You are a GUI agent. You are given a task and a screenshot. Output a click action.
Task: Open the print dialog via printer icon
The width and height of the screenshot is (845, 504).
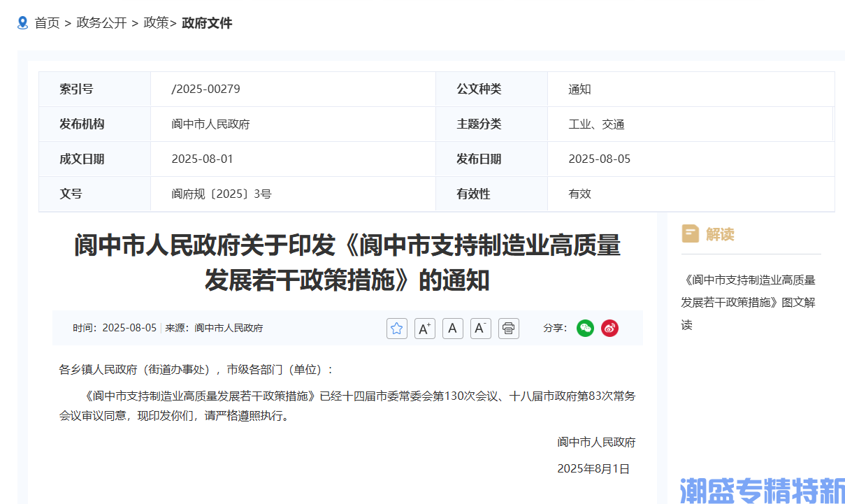pyautogui.click(x=508, y=328)
